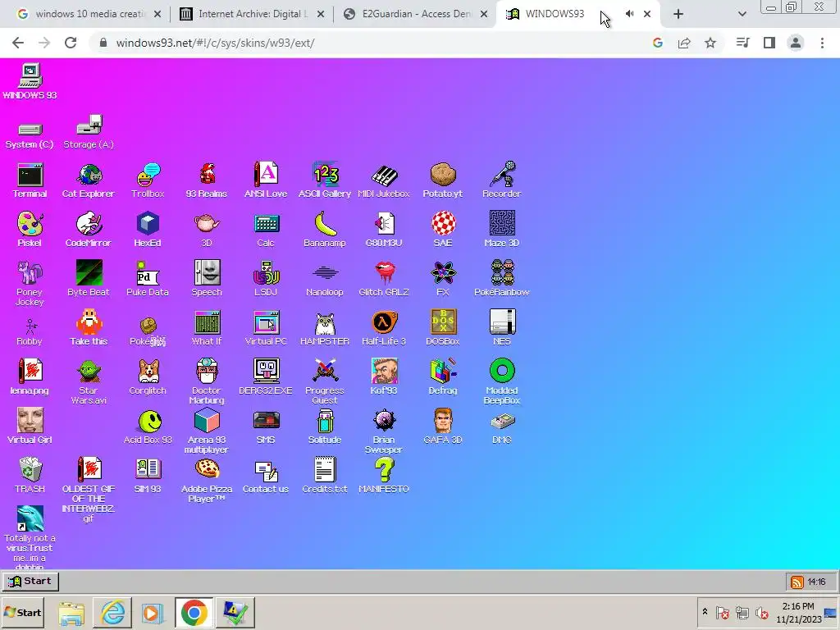Open the ASCII Gallery icon
The image size is (840, 630).
point(325,180)
